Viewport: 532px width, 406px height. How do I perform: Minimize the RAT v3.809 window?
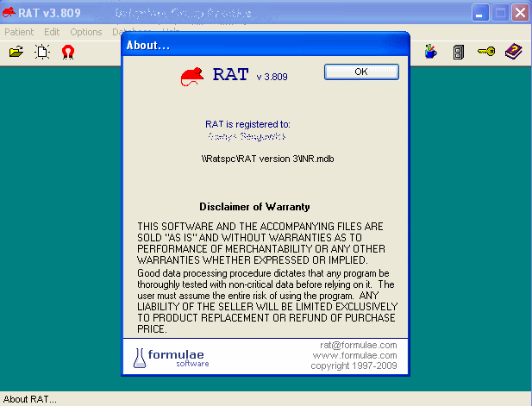click(x=480, y=13)
